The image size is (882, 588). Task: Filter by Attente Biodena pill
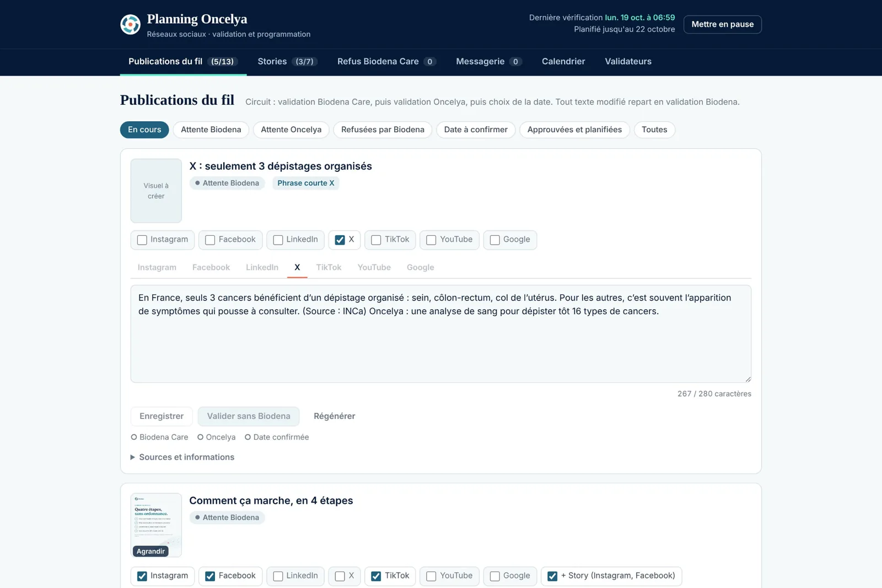[x=211, y=130]
